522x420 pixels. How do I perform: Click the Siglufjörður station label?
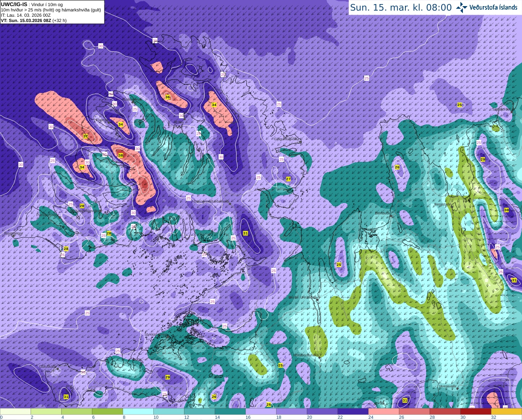tap(502, 109)
